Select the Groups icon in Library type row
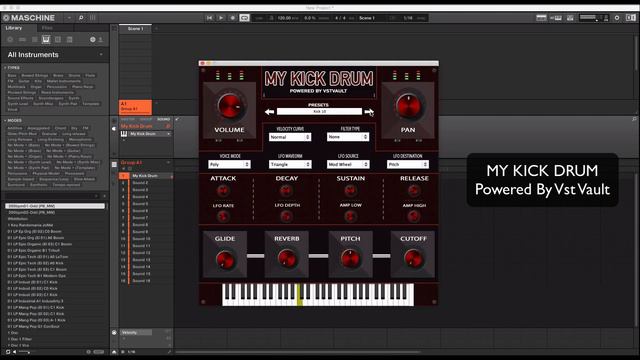Image resolution: width=640 pixels, height=360 pixels. point(22,40)
